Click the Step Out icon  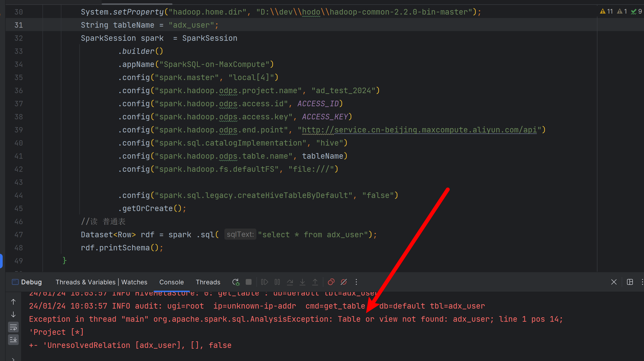click(x=315, y=282)
